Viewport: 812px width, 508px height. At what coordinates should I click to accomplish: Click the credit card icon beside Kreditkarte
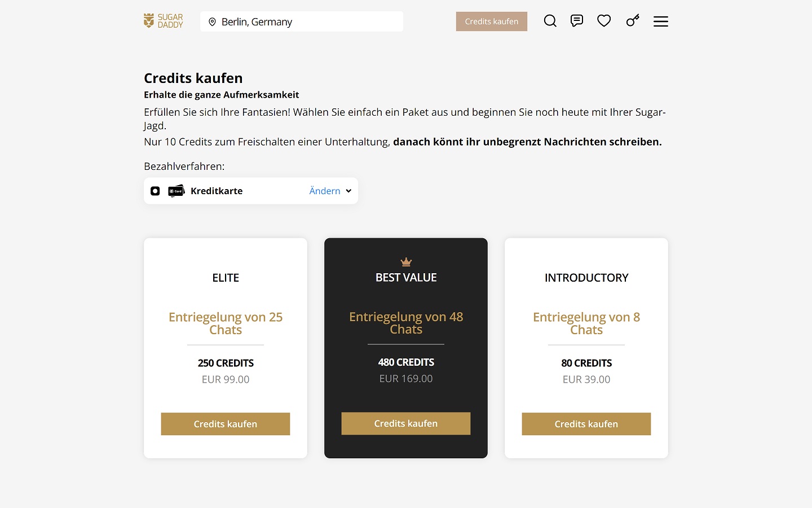176,191
